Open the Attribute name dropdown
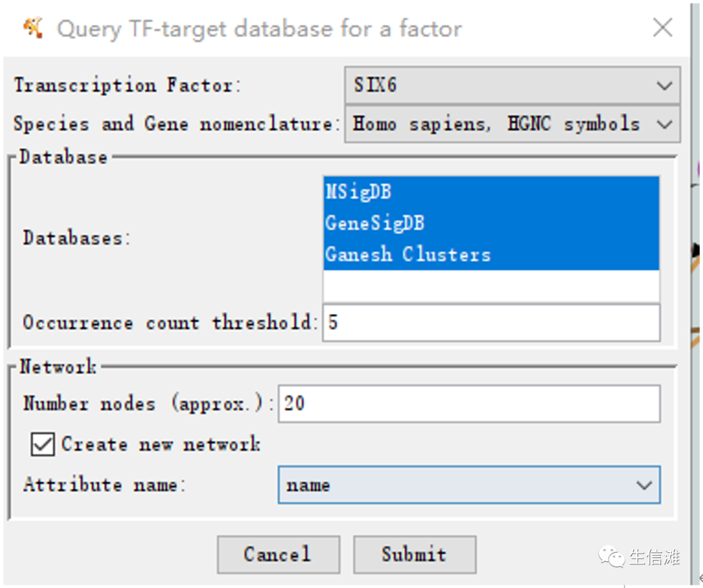The height and width of the screenshot is (588, 703). tap(644, 485)
